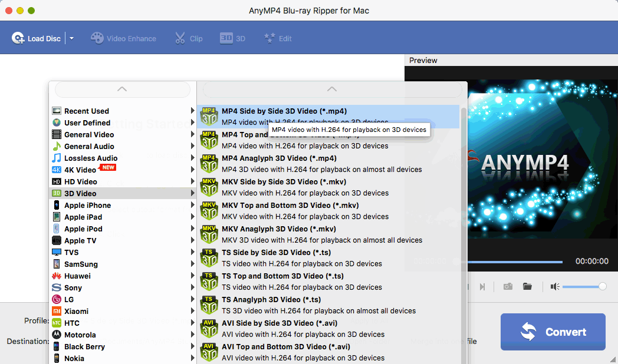
Task: Click the Motorola logo icon
Action: 57,335
